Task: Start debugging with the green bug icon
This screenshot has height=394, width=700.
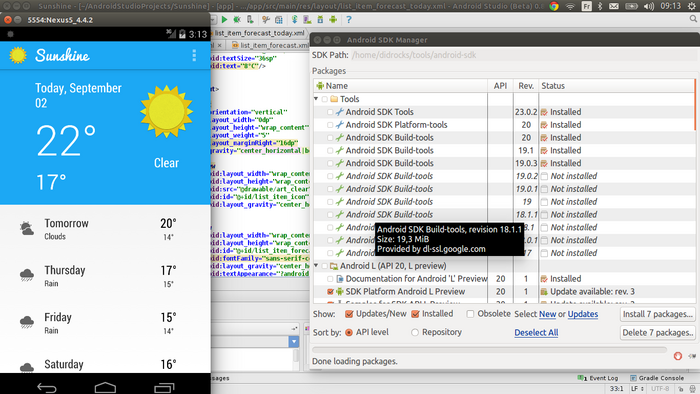Action: click(237, 20)
